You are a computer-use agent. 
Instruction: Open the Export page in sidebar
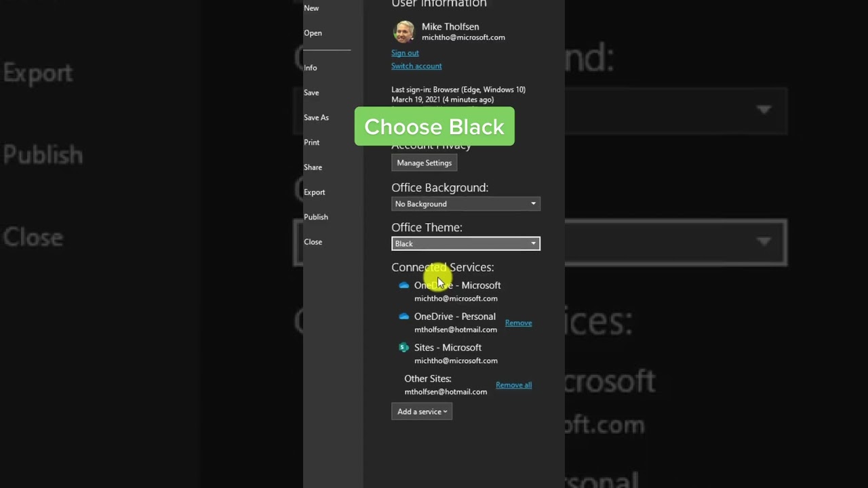(x=314, y=192)
